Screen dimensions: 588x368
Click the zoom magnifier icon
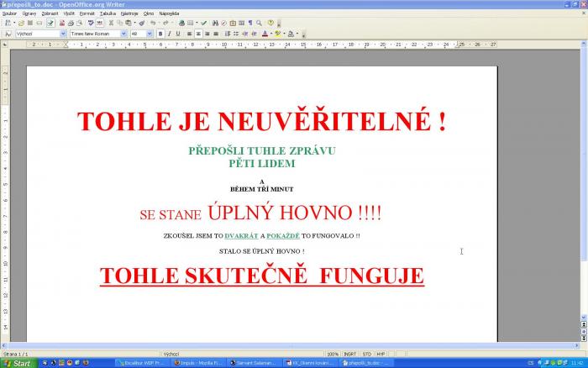point(259,23)
